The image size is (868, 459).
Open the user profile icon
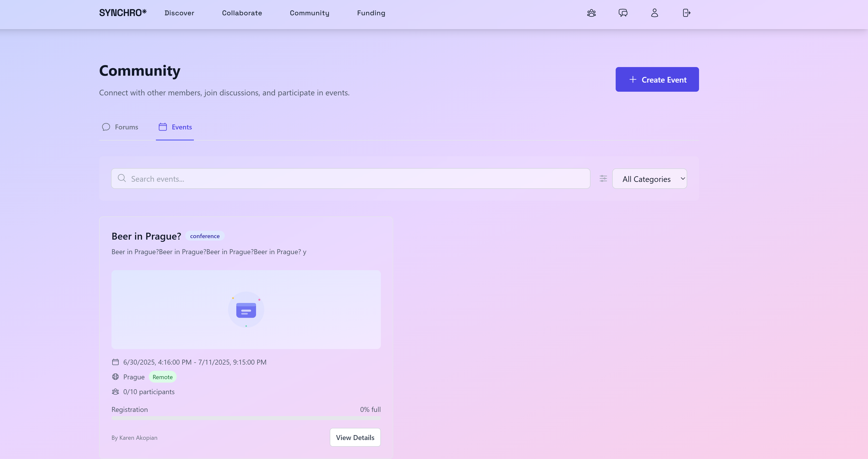654,13
